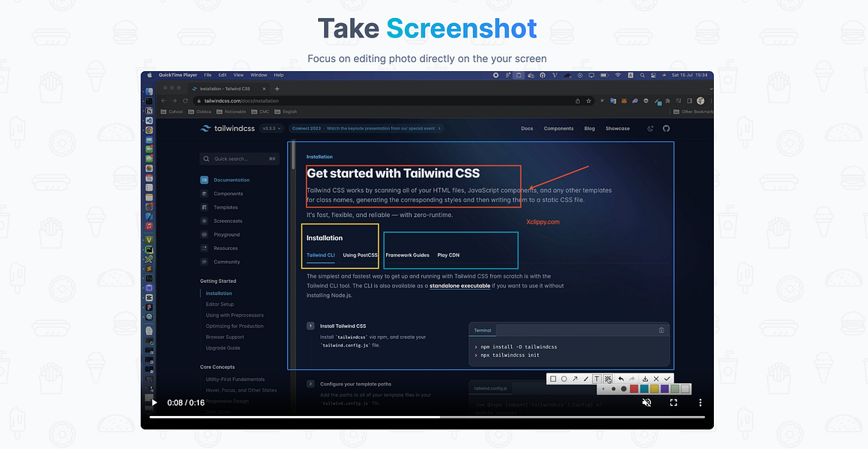This screenshot has width=868, height=449.
Task: Seek on the video progress bar
Action: [427, 417]
